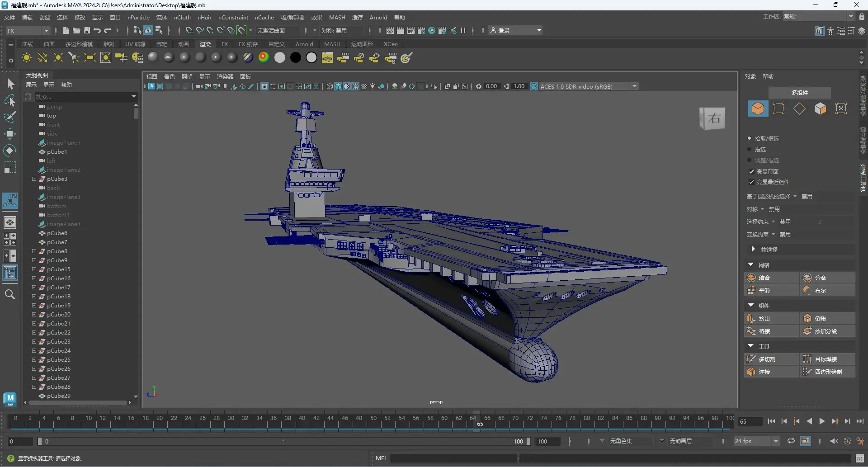Open the 24 fps frame rate dropdown
The width and height of the screenshot is (868, 467).
pyautogui.click(x=756, y=441)
